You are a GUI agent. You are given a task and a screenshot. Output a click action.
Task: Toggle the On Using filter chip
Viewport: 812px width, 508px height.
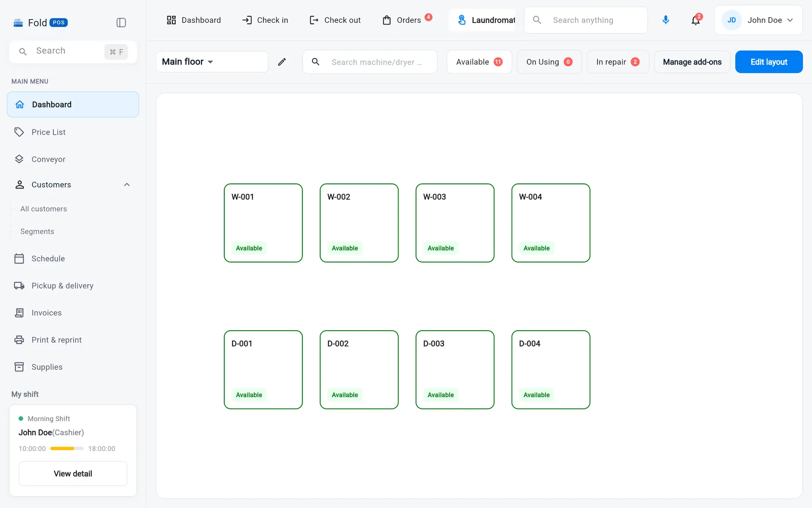[549, 62]
